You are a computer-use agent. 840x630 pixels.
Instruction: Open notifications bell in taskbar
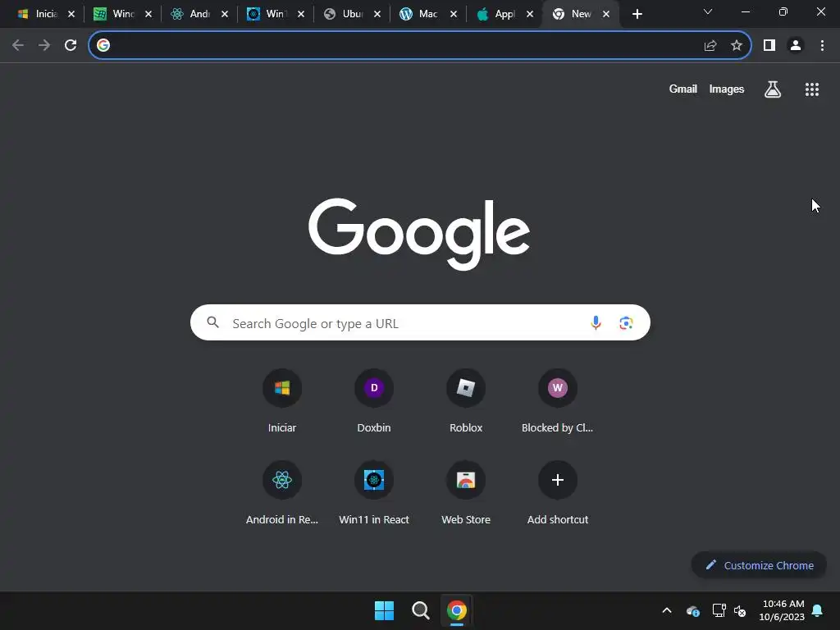(818, 610)
